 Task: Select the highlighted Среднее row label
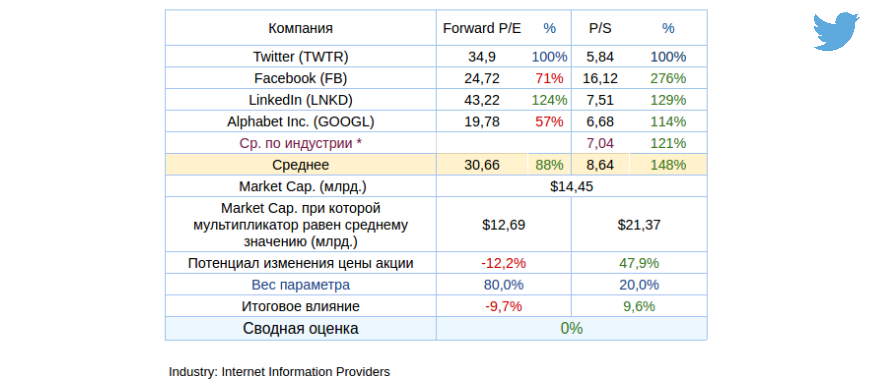coord(301,165)
